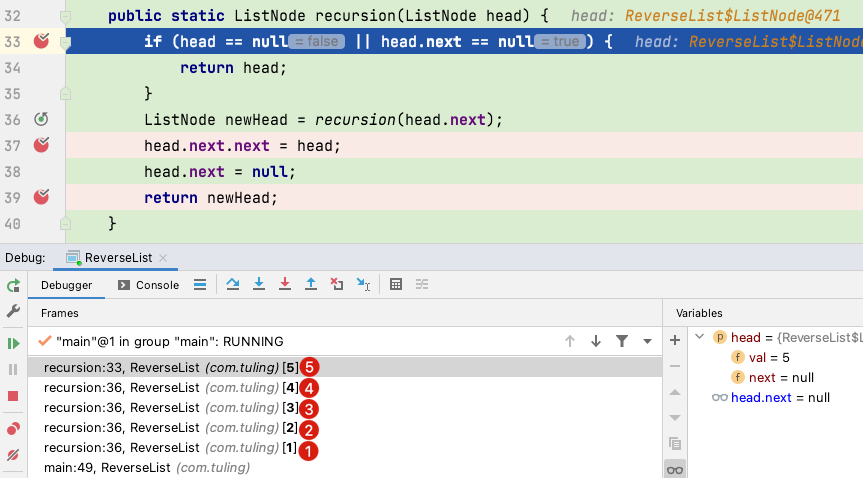Click recursive call icon on line 36
The height and width of the screenshot is (478, 863).
coord(41,119)
